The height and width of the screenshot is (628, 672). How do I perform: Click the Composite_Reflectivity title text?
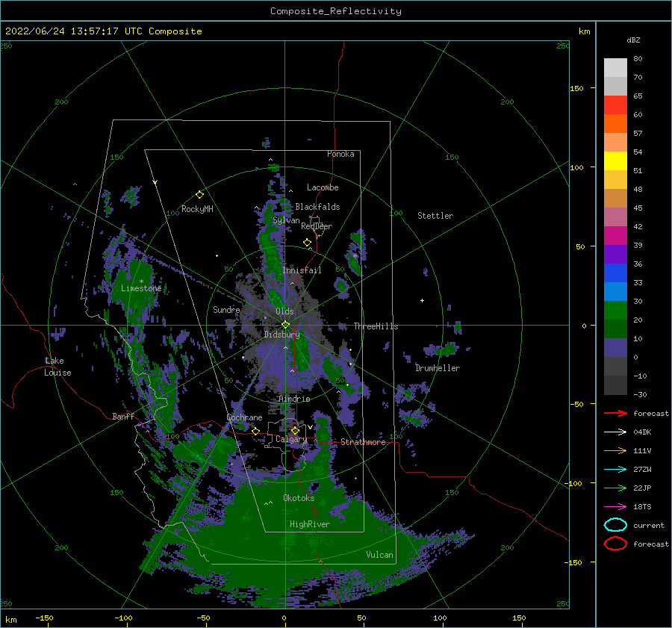click(x=336, y=11)
